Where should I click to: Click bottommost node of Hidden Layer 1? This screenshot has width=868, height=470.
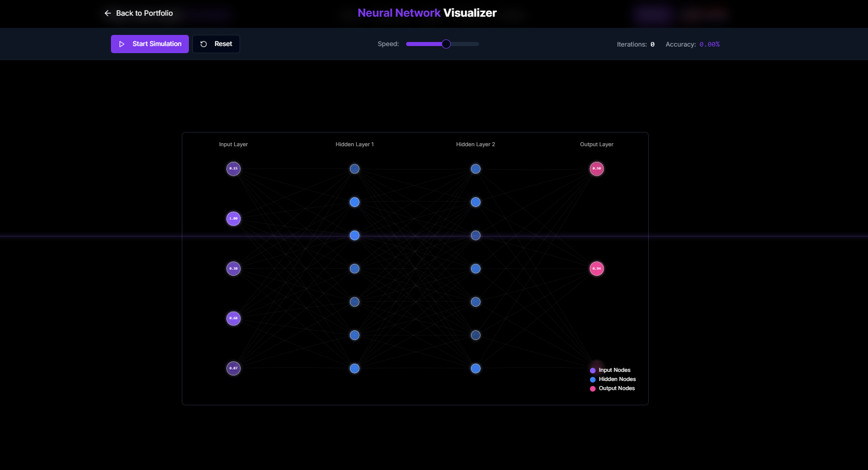click(x=355, y=368)
